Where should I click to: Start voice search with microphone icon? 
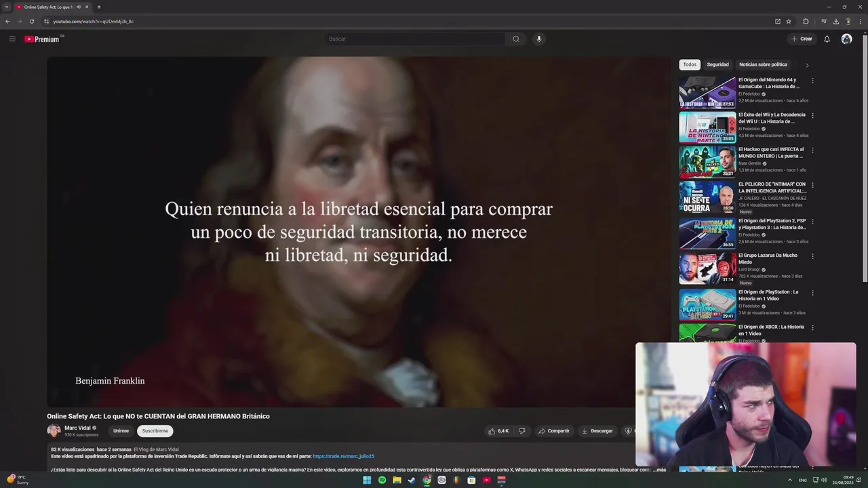click(x=539, y=39)
